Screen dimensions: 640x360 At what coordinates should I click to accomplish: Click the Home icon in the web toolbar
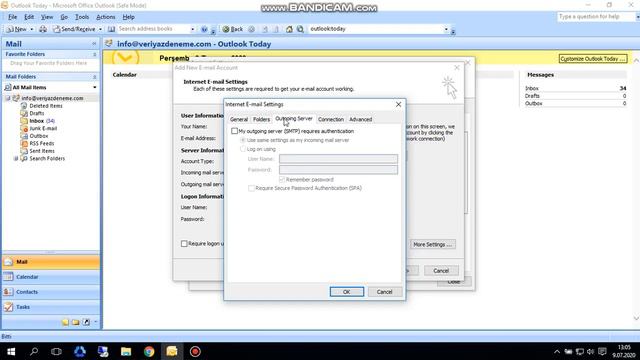click(x=289, y=29)
